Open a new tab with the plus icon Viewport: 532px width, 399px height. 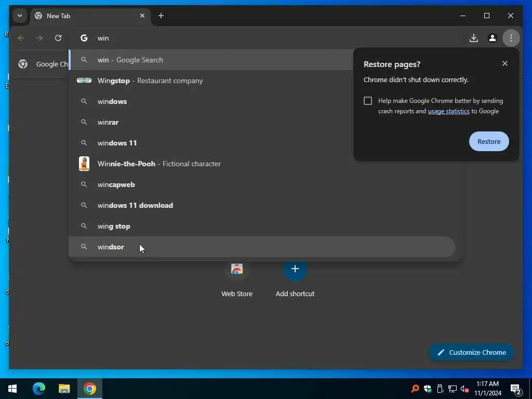pyautogui.click(x=161, y=16)
